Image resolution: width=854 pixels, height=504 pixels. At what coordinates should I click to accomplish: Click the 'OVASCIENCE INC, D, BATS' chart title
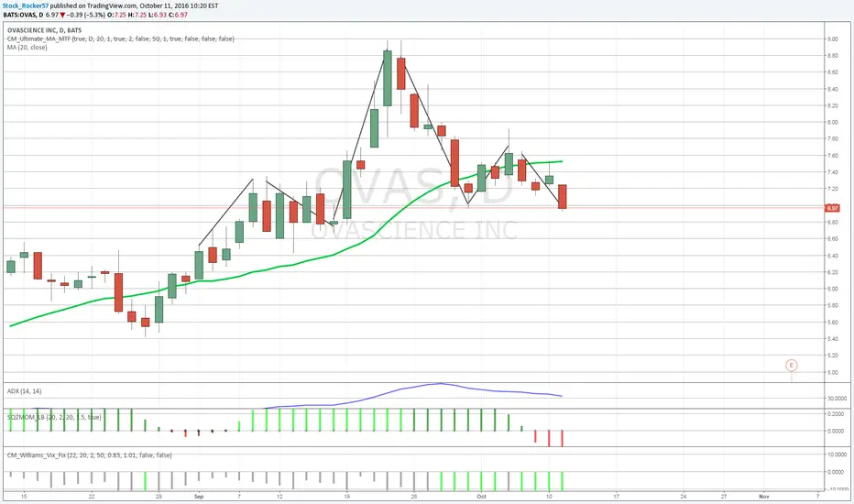(x=44, y=30)
